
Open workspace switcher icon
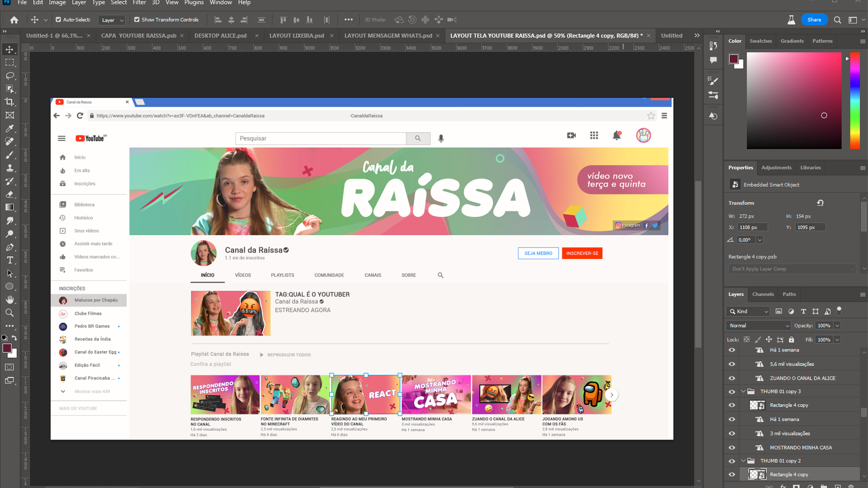(x=853, y=20)
